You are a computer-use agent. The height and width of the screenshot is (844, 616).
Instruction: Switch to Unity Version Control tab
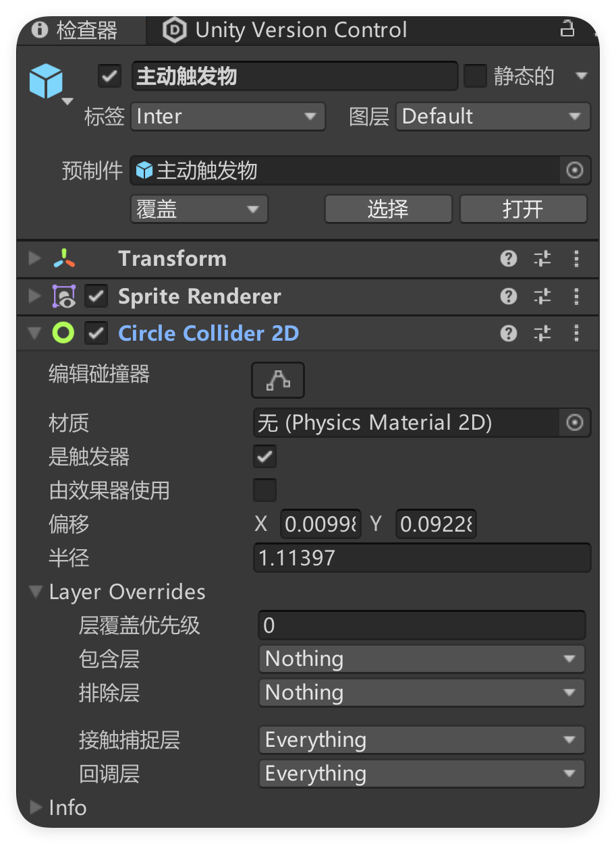click(x=287, y=30)
